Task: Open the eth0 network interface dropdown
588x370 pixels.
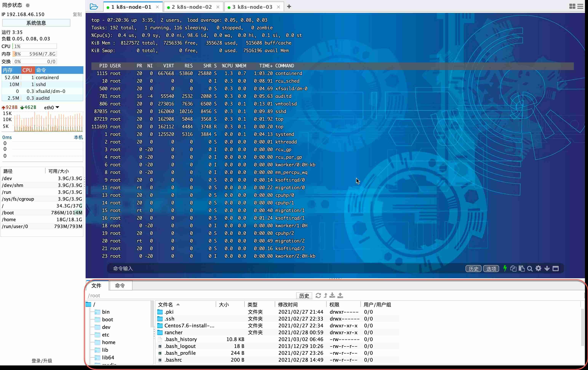Action: 52,107
